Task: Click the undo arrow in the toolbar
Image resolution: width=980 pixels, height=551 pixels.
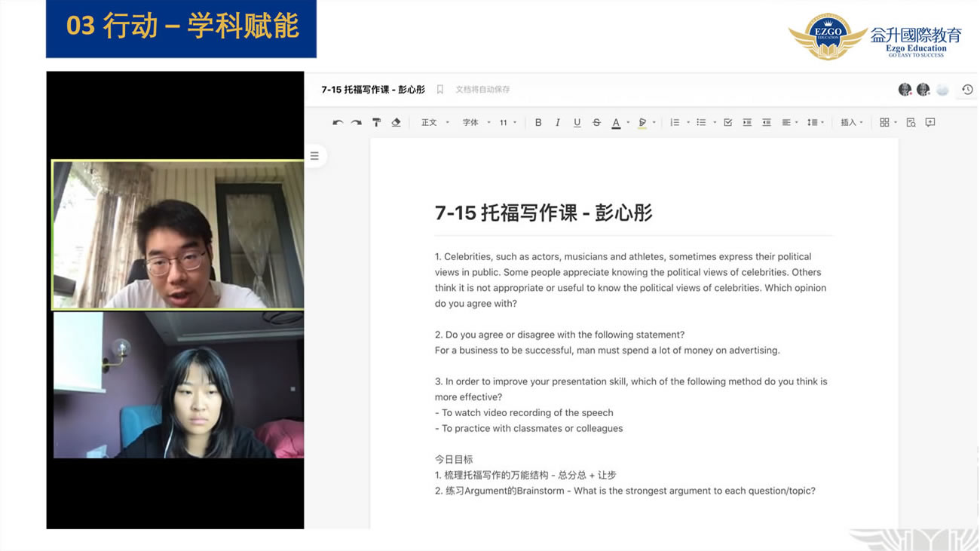Action: [338, 122]
